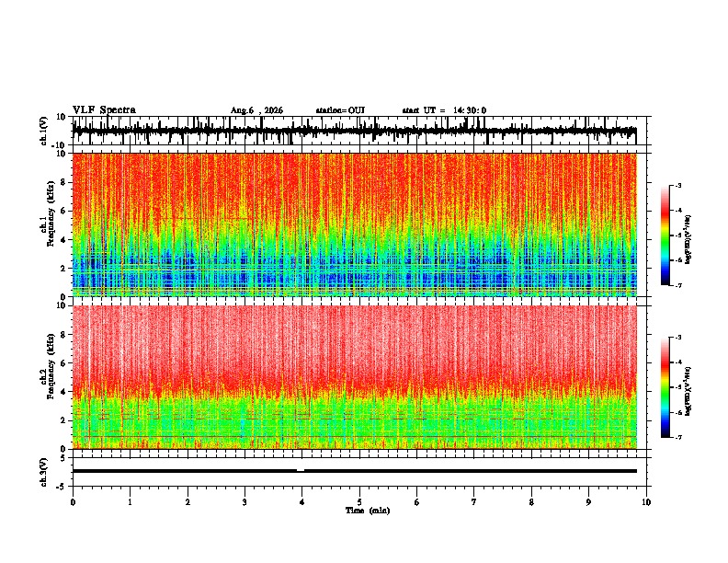Click the "ch.1(V)" waveform axis label

click(44, 131)
